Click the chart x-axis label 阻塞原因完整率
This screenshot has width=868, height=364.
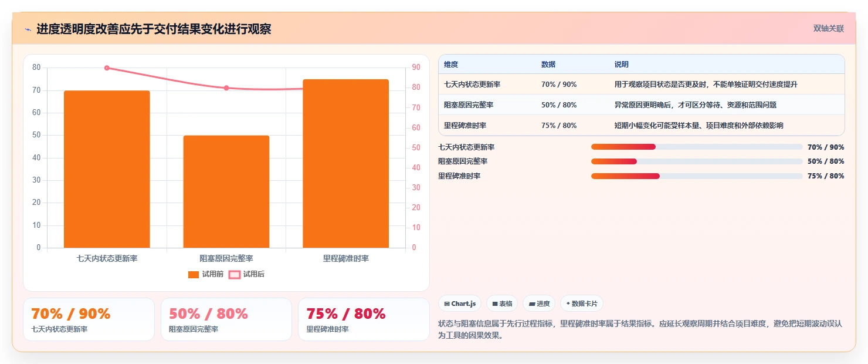pos(226,258)
